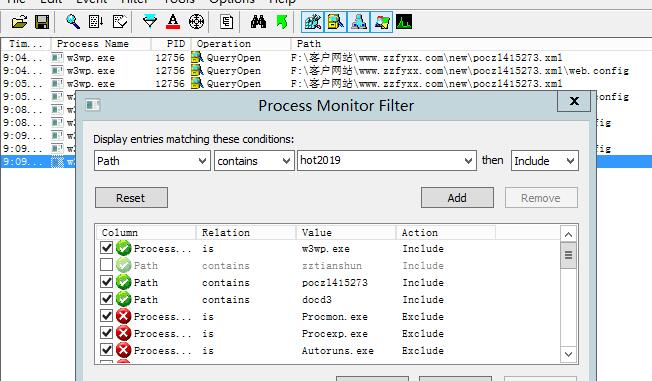
Task: Open the Process Tree toolbar icon
Action: (226, 22)
